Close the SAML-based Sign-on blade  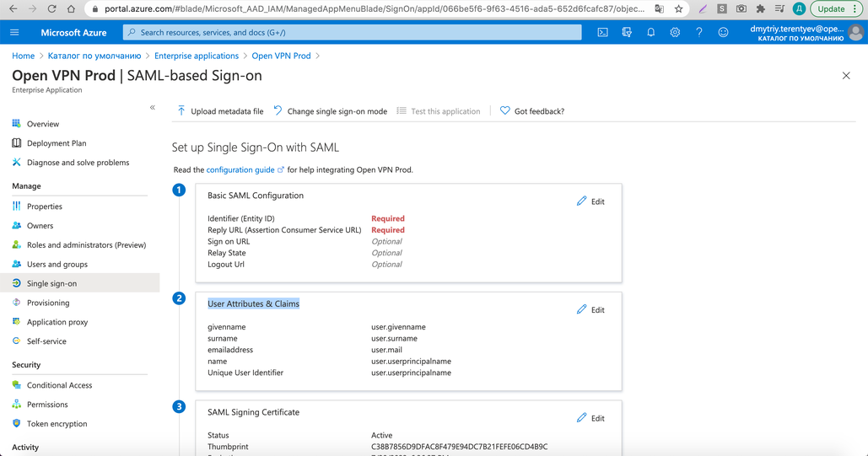(x=846, y=76)
